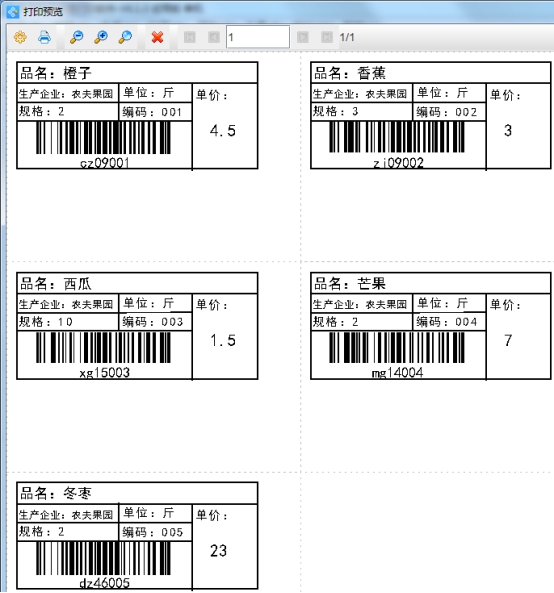Image resolution: width=554 pixels, height=593 pixels.
Task: Click the 4.5 price on 橙子 label
Action: coord(223,131)
